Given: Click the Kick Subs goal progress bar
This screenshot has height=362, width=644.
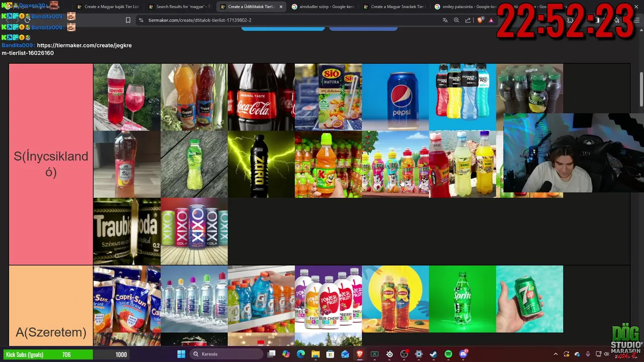Looking at the screenshot, I should pyautogui.click(x=66, y=354).
